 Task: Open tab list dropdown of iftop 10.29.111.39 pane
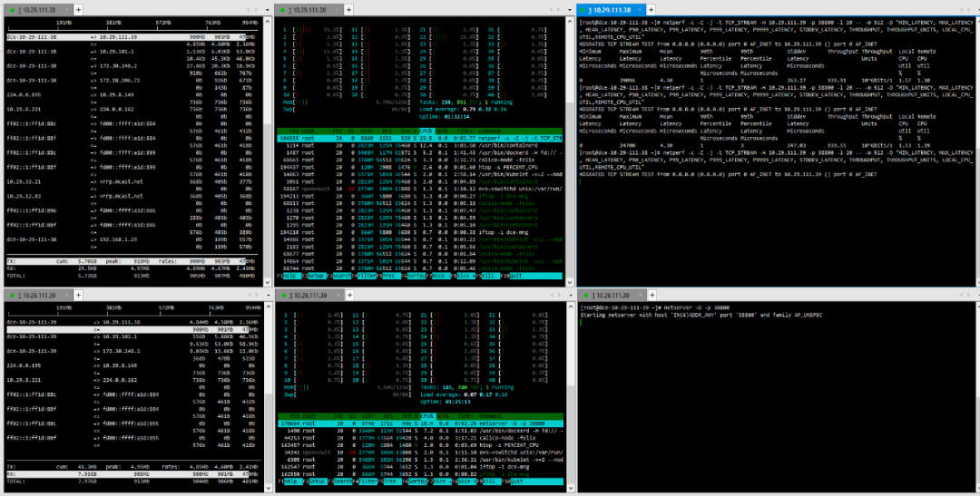click(x=266, y=295)
